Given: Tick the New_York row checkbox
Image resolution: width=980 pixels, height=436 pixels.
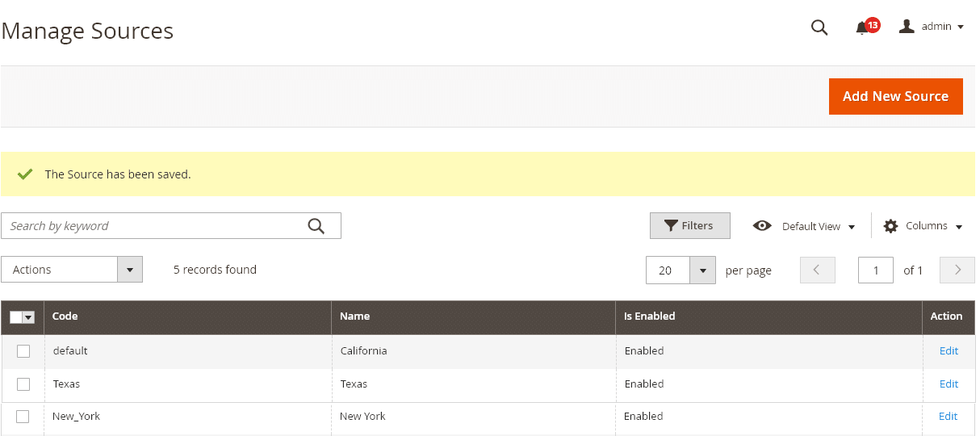Looking at the screenshot, I should (23, 416).
